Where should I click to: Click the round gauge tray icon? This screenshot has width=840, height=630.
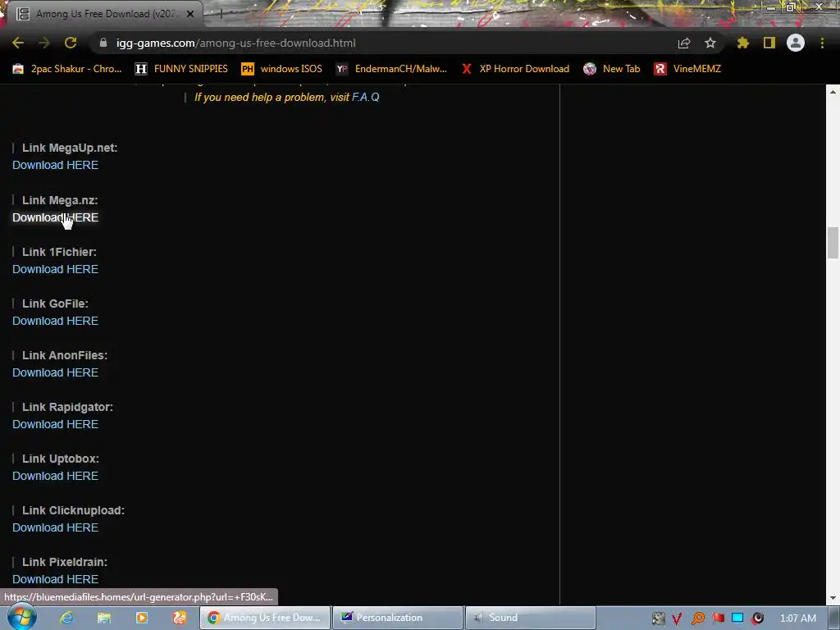[757, 619]
